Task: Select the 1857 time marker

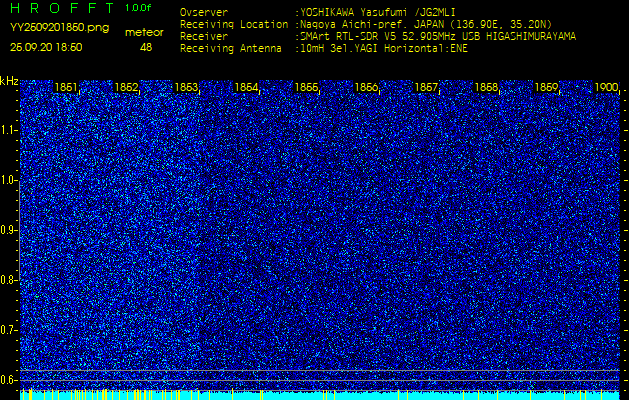Action: 427,88
